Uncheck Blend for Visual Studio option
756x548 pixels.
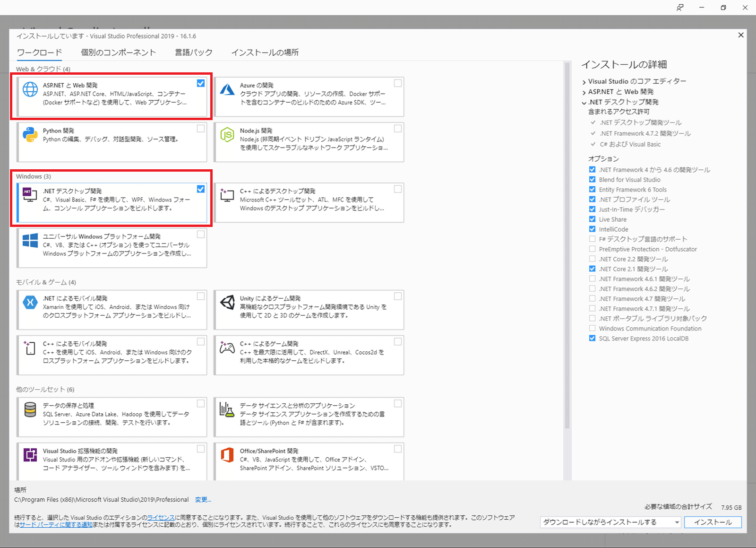(x=592, y=180)
